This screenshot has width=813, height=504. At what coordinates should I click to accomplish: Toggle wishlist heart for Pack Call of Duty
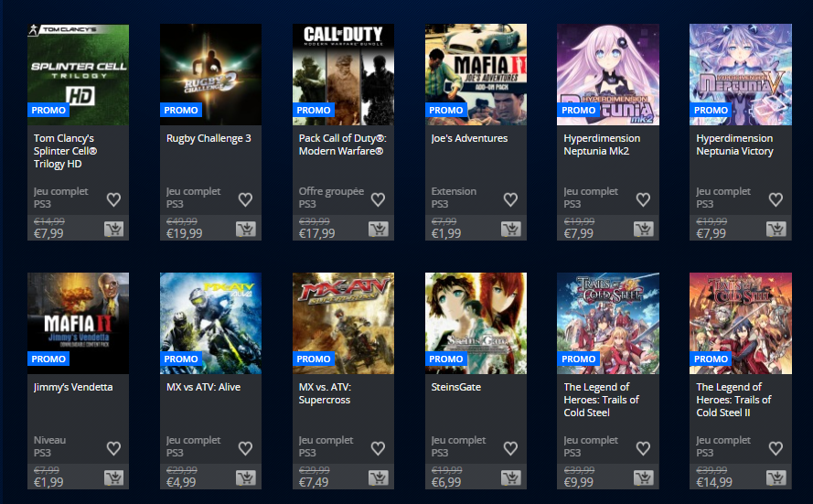point(378,199)
